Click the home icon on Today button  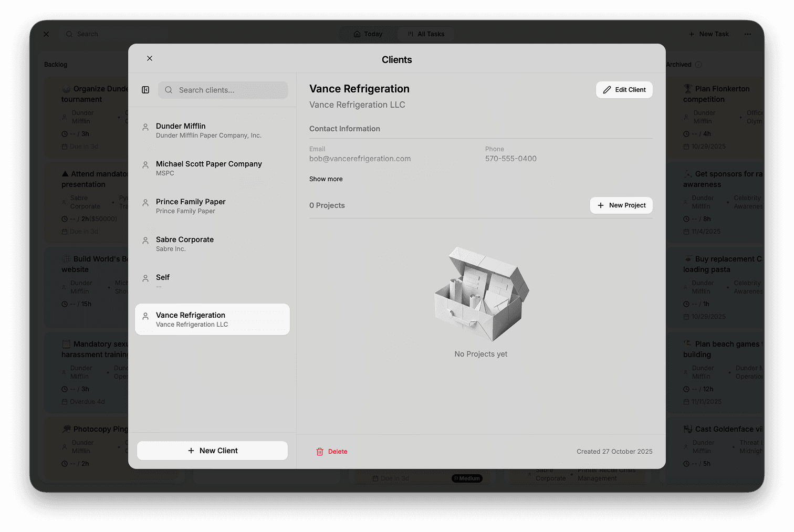click(357, 34)
